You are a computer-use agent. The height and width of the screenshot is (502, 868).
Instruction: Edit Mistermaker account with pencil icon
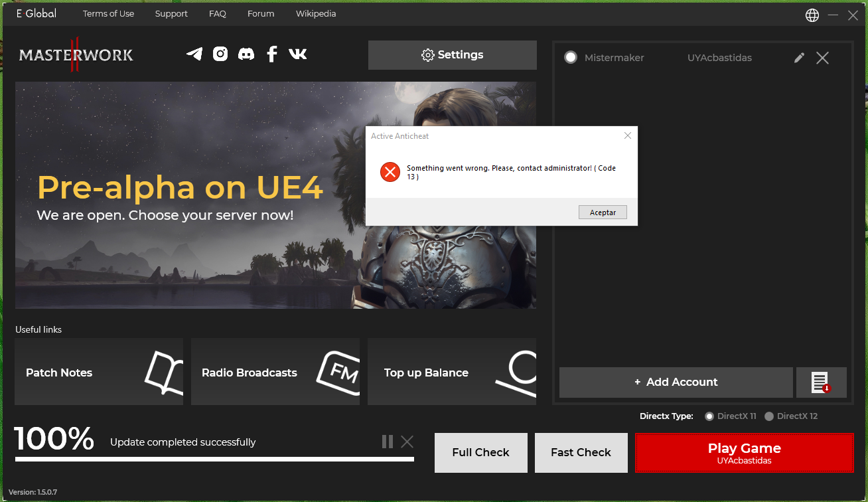point(799,58)
